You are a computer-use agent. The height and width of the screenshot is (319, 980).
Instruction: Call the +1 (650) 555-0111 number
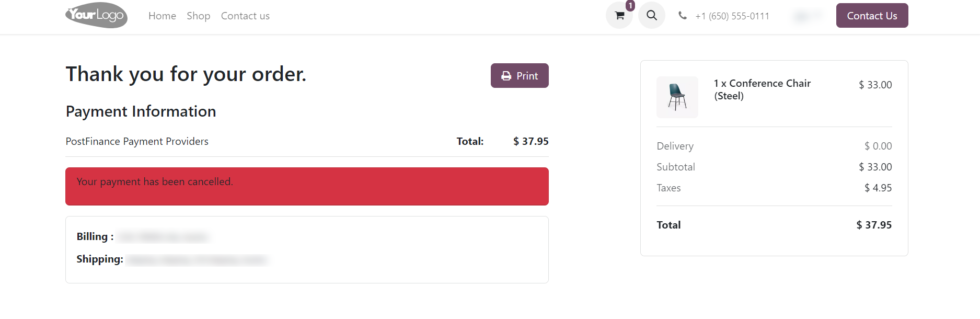732,16
